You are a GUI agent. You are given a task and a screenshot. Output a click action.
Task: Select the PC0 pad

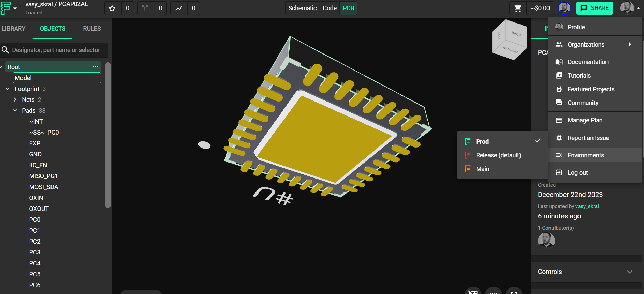point(35,220)
